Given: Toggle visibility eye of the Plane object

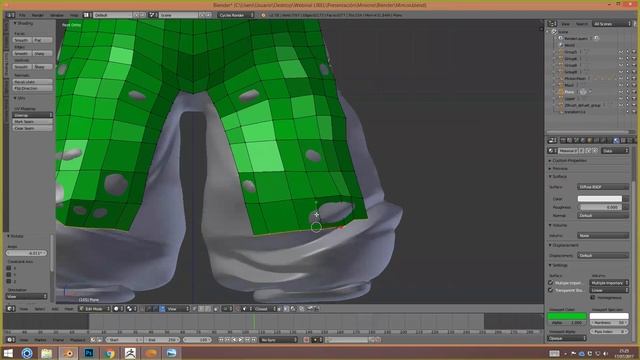Looking at the screenshot, I should click(621, 92).
